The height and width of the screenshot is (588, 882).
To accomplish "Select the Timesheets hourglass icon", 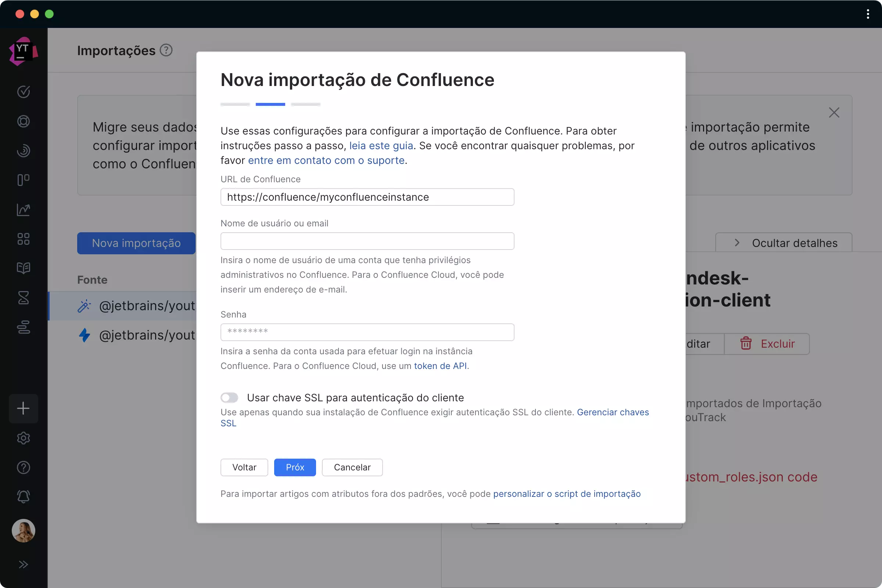I will click(23, 298).
